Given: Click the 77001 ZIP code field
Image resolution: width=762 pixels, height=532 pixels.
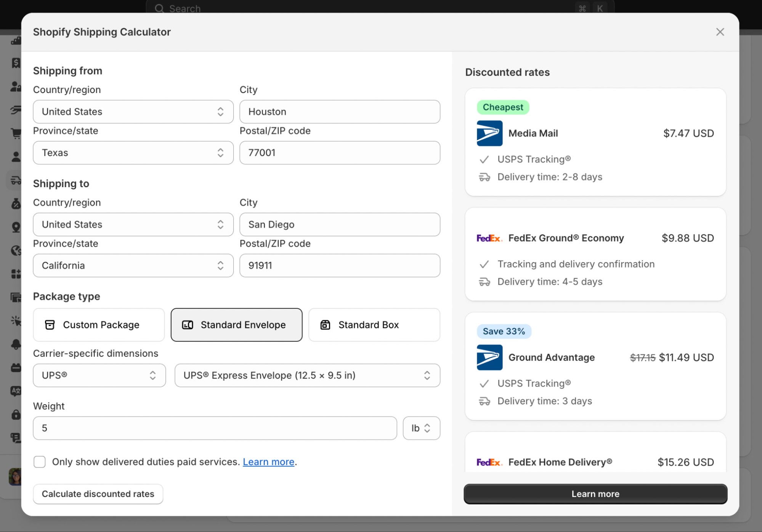Looking at the screenshot, I should [x=340, y=153].
